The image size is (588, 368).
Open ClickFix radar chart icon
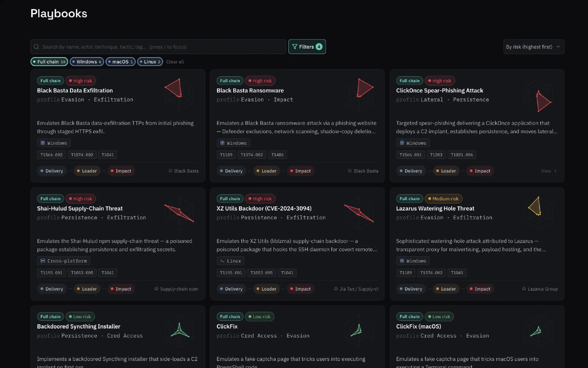click(x=359, y=331)
